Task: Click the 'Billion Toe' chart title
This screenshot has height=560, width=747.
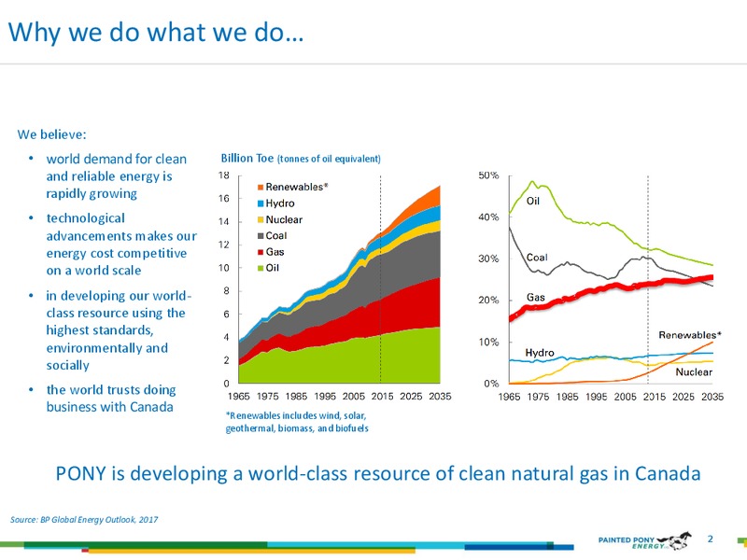Action: (301, 158)
